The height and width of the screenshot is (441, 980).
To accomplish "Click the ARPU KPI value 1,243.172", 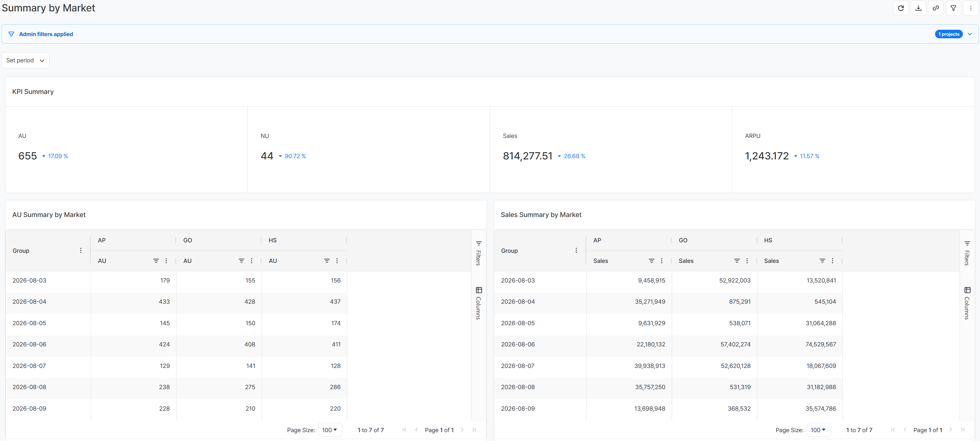I will pyautogui.click(x=766, y=156).
